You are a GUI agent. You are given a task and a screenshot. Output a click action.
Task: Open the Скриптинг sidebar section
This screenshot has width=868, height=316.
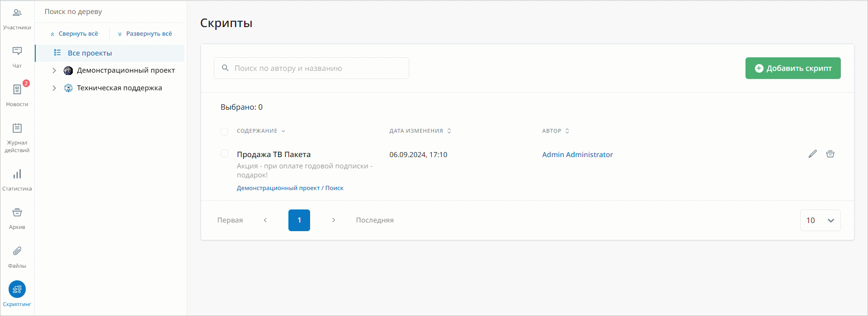(x=17, y=294)
